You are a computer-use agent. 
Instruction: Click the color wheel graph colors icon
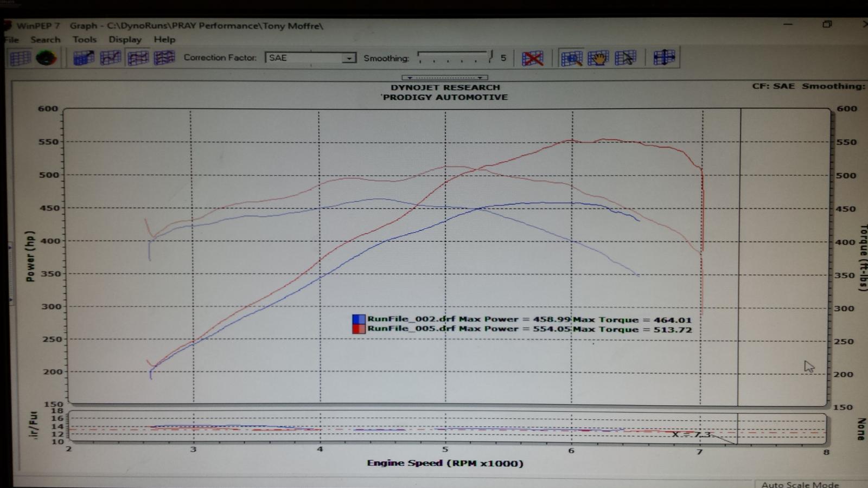point(46,58)
